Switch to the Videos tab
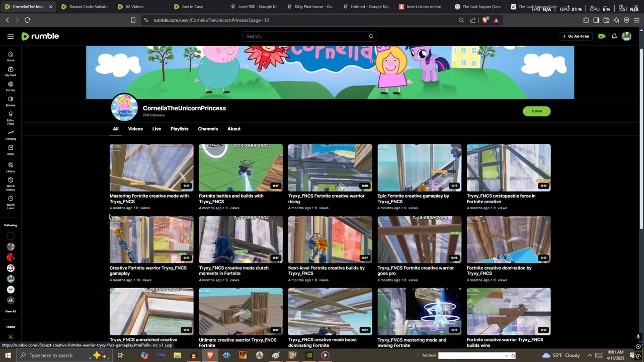This screenshot has height=362, width=644. click(135, 129)
